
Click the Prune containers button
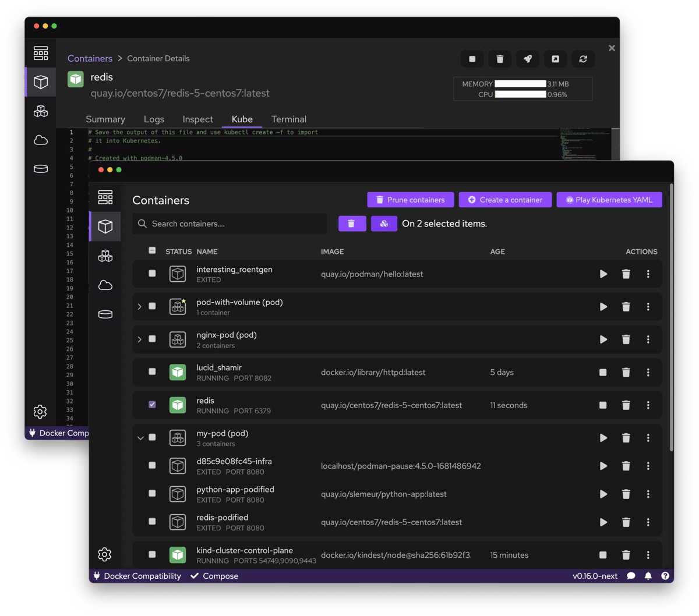[x=410, y=200]
